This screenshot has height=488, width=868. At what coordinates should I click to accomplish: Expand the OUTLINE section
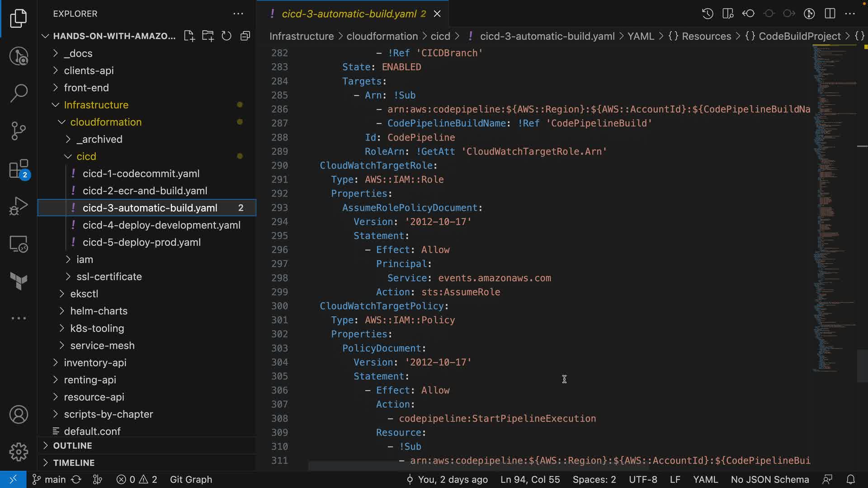point(72,446)
